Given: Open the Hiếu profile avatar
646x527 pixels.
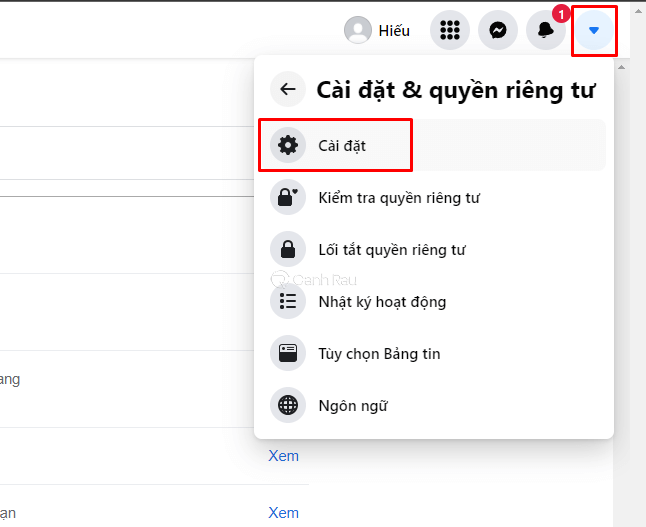Looking at the screenshot, I should click(358, 30).
